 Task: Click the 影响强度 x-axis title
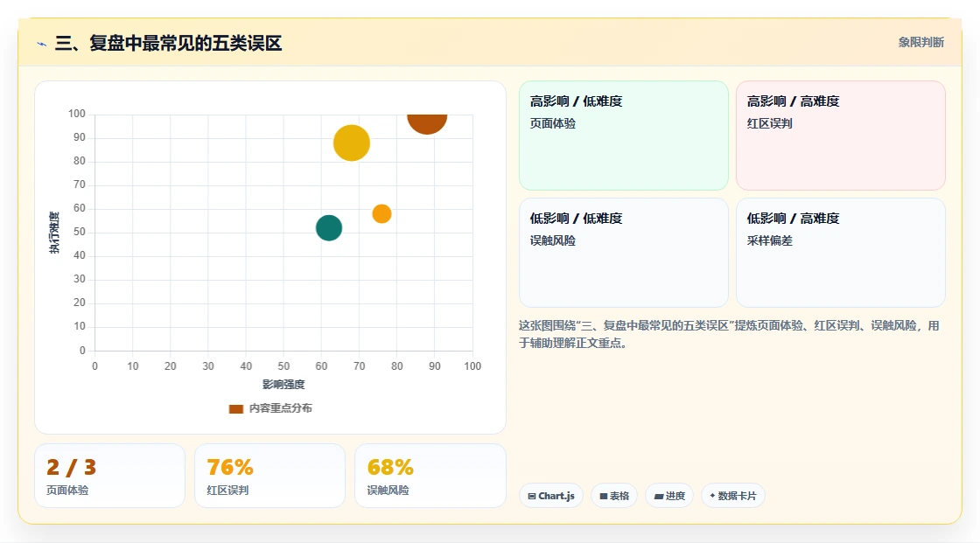coord(283,384)
